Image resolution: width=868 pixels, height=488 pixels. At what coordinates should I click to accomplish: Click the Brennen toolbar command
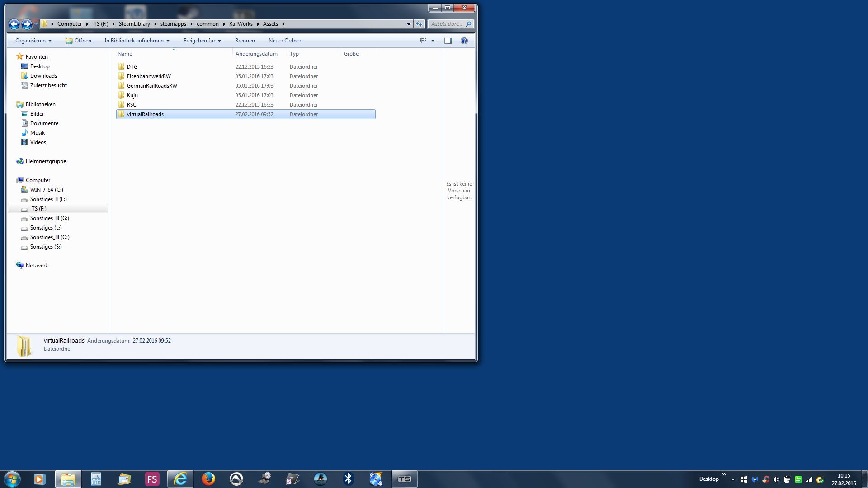245,41
